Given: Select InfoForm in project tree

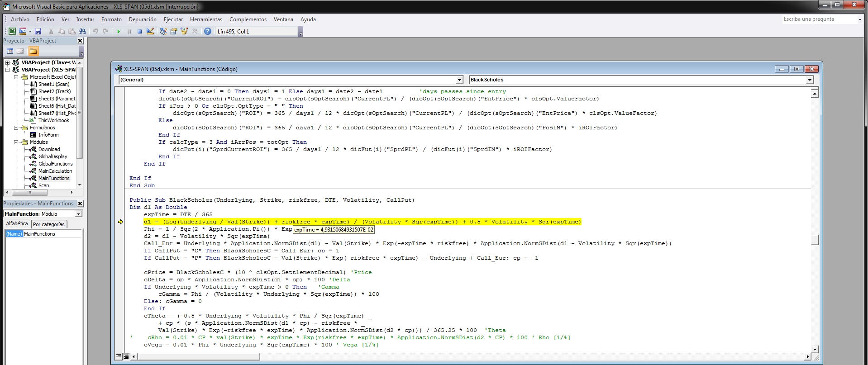Looking at the screenshot, I should click(48, 135).
